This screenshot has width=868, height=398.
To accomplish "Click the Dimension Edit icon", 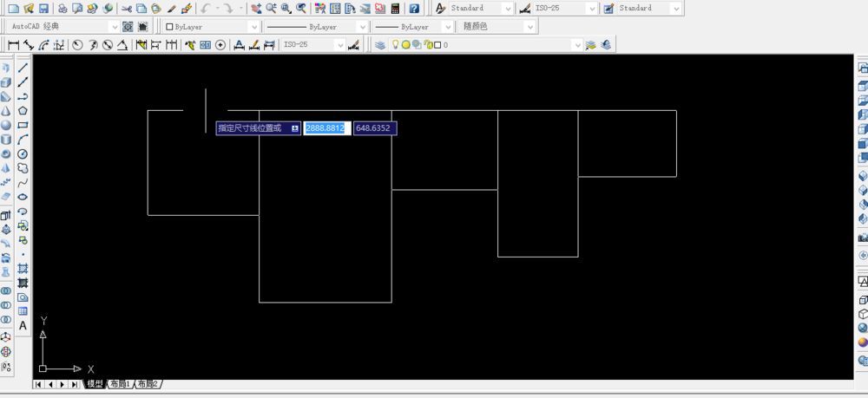I will pos(240,45).
